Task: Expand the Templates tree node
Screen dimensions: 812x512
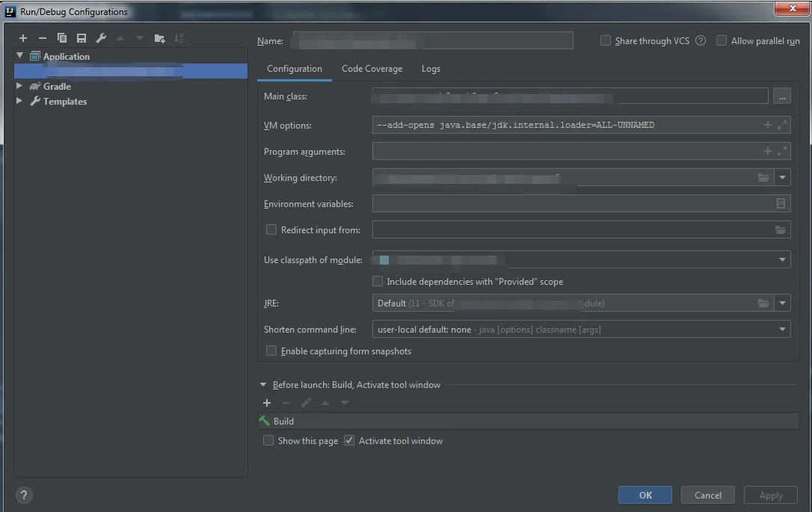Action: pyautogui.click(x=19, y=100)
